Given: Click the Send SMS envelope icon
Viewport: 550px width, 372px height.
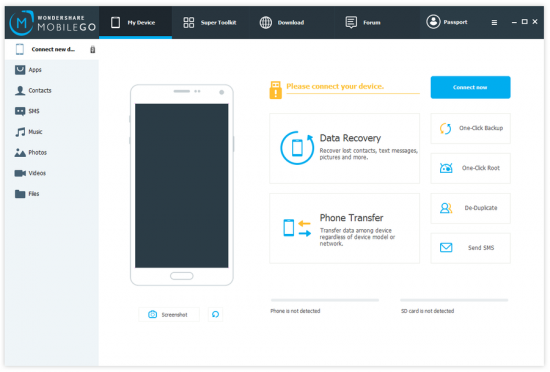Looking at the screenshot, I should tap(446, 248).
